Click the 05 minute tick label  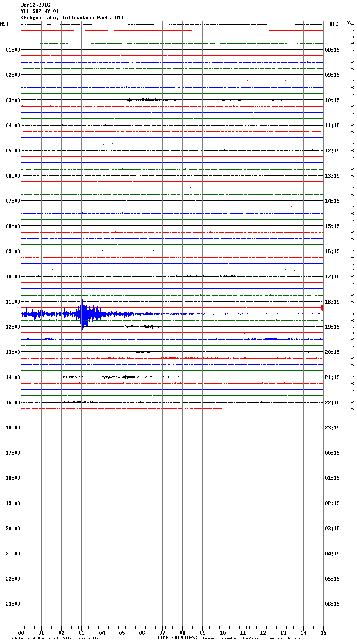[122, 633]
